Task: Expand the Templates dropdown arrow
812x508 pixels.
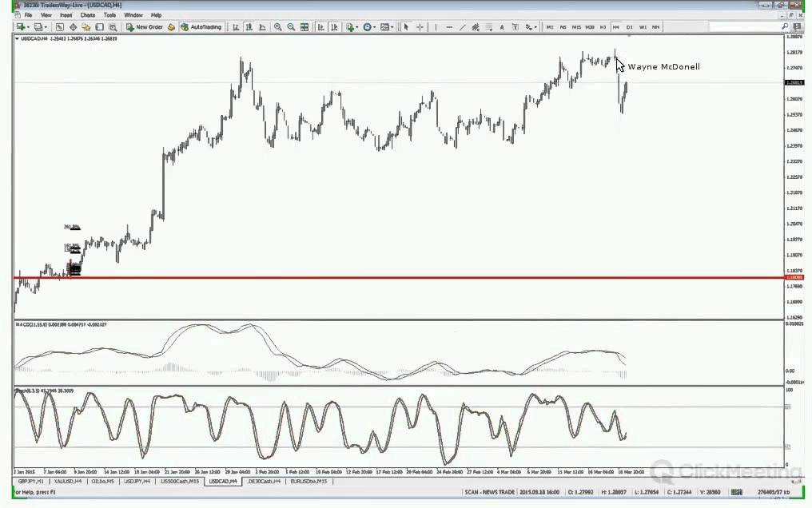Action: [392, 27]
